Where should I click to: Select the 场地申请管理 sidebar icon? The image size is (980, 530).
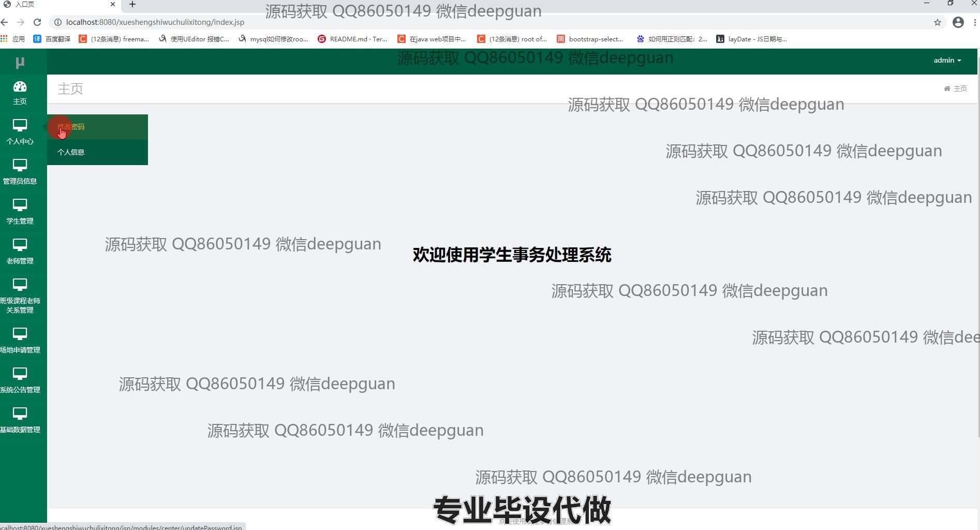click(20, 334)
